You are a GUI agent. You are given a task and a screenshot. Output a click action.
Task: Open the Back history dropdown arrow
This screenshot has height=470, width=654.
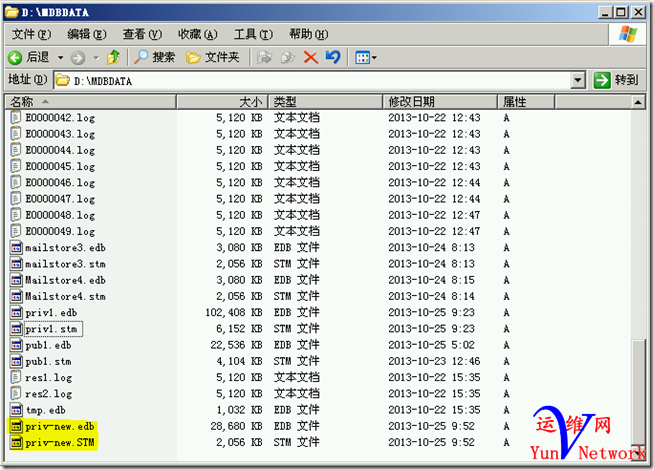point(60,58)
